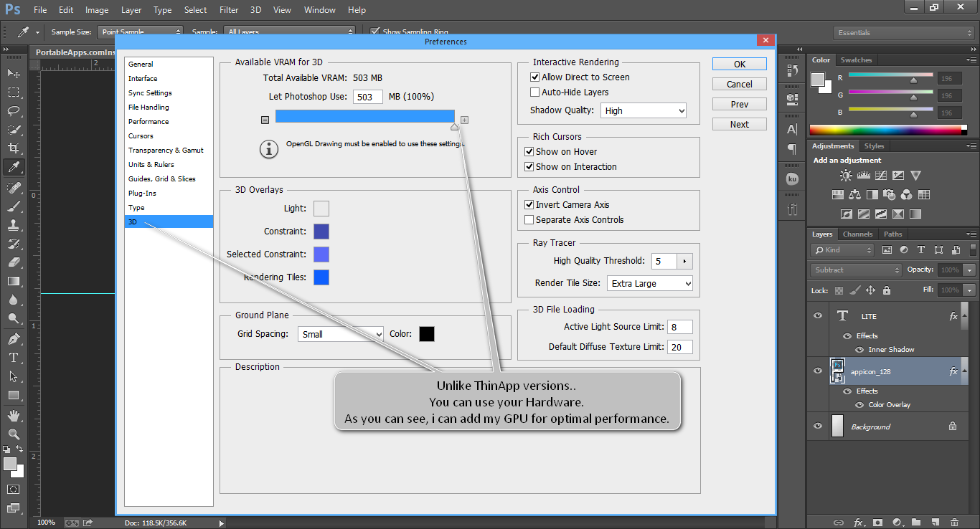
Task: Click OK in Preferences dialog
Action: point(740,64)
